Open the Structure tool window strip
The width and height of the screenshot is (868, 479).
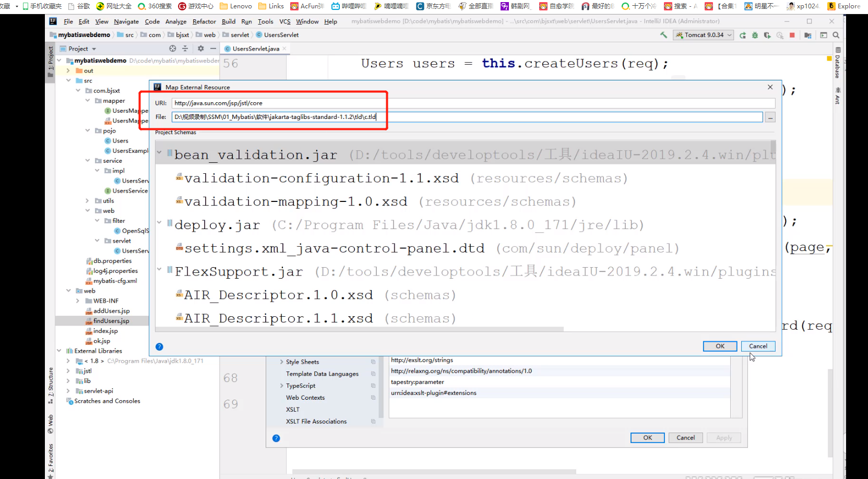click(51, 386)
